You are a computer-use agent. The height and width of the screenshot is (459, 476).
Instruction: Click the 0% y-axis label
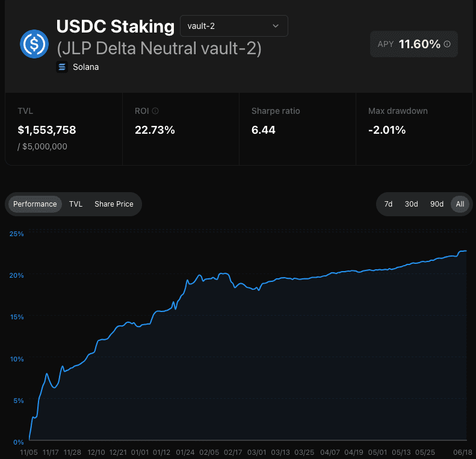(19, 442)
